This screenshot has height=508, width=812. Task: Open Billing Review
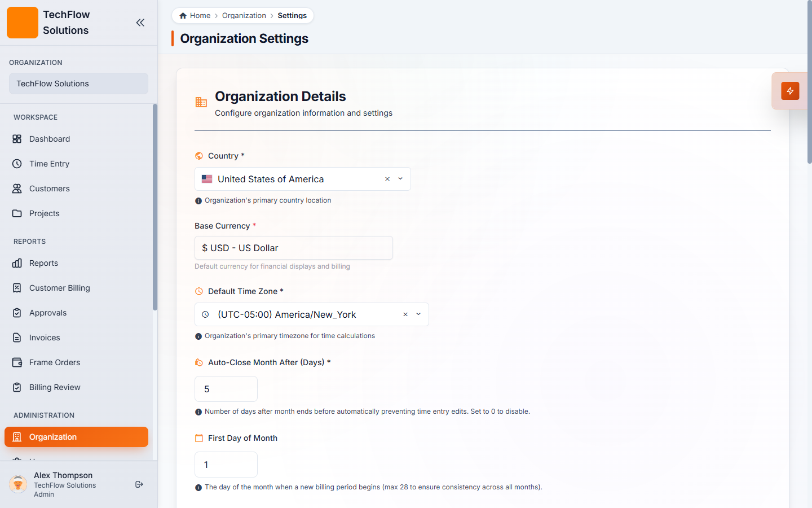coord(76,387)
